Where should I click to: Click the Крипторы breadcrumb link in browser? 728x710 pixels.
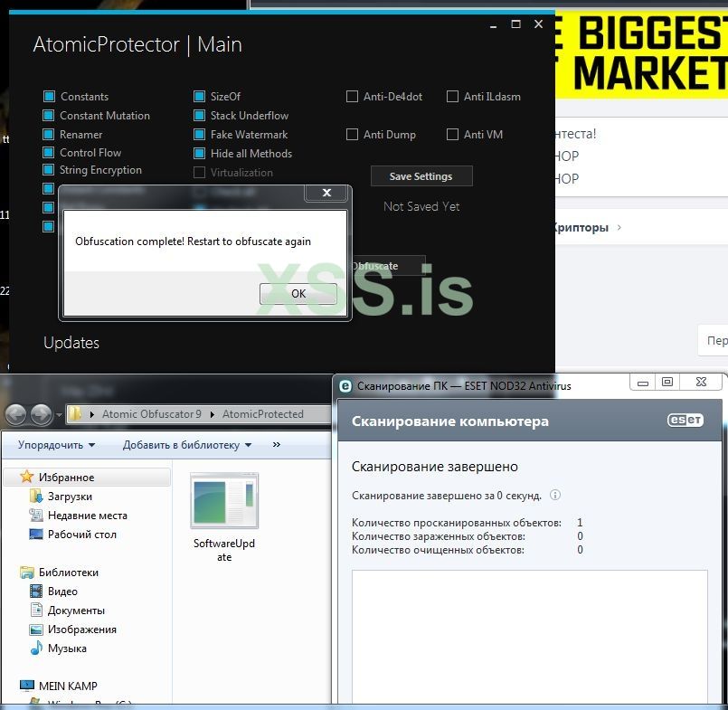tap(581, 228)
